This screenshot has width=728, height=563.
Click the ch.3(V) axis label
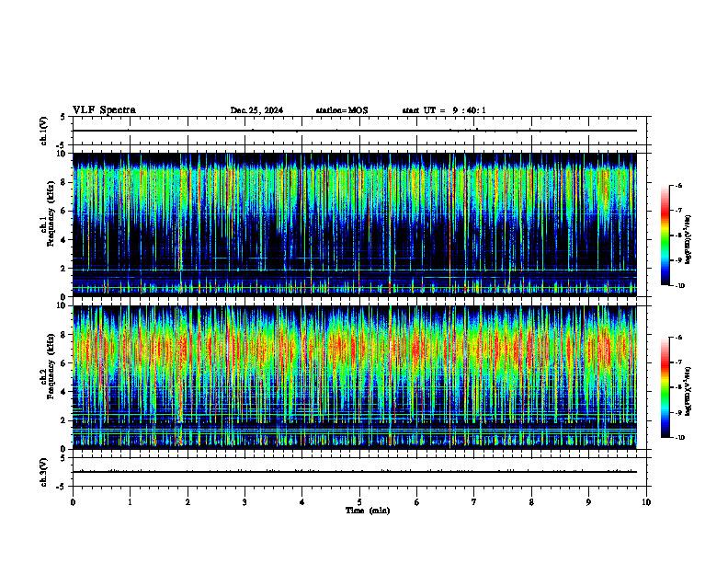pyautogui.click(x=44, y=473)
